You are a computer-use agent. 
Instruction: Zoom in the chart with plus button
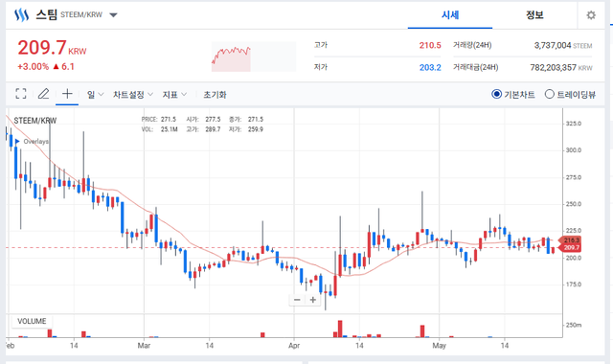coord(313,300)
